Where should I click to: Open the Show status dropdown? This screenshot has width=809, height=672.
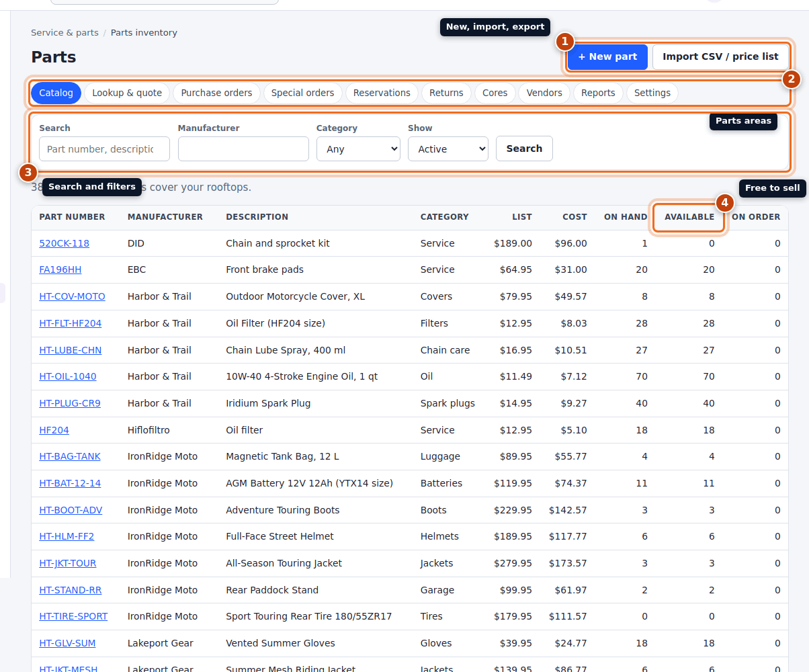pos(448,149)
